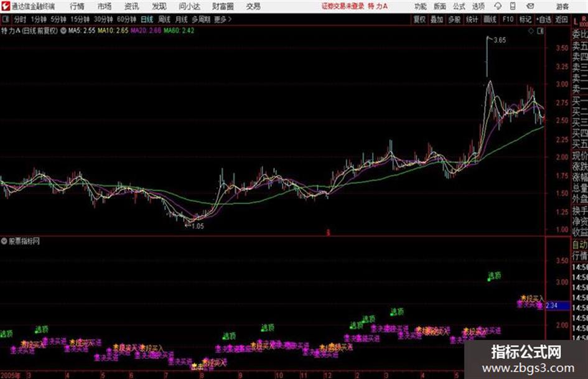Open the 公式 menu

(459, 6)
